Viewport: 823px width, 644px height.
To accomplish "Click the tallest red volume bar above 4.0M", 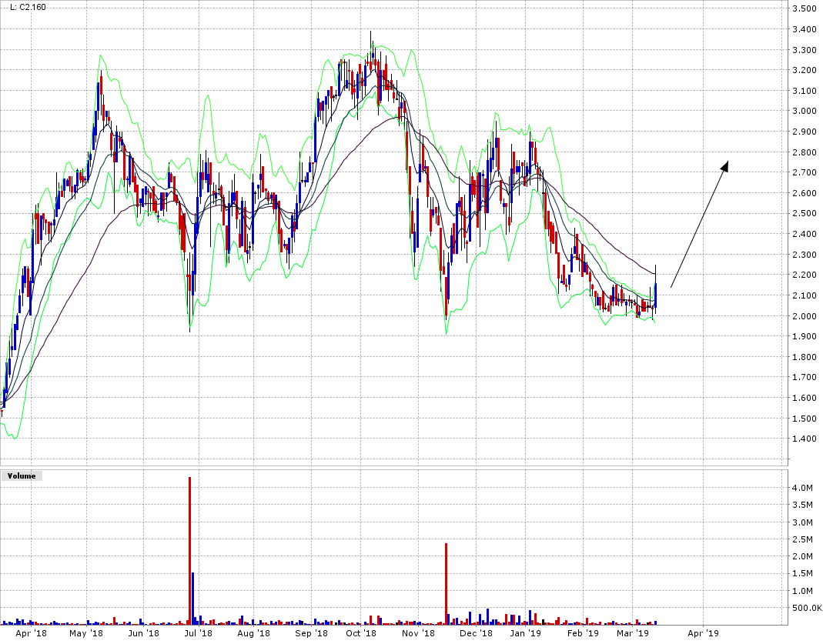I will tap(189, 551).
